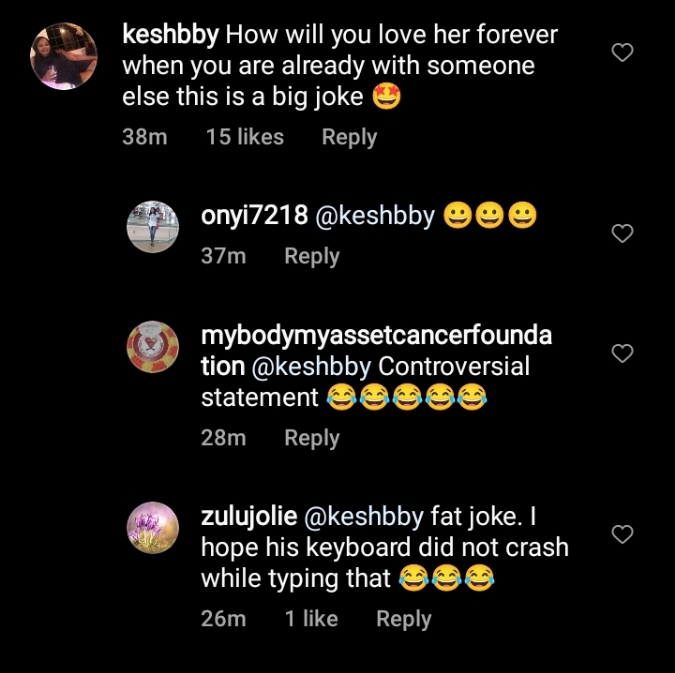The height and width of the screenshot is (673, 675).
Task: Reply to zulujolie's comment
Action: click(x=403, y=619)
